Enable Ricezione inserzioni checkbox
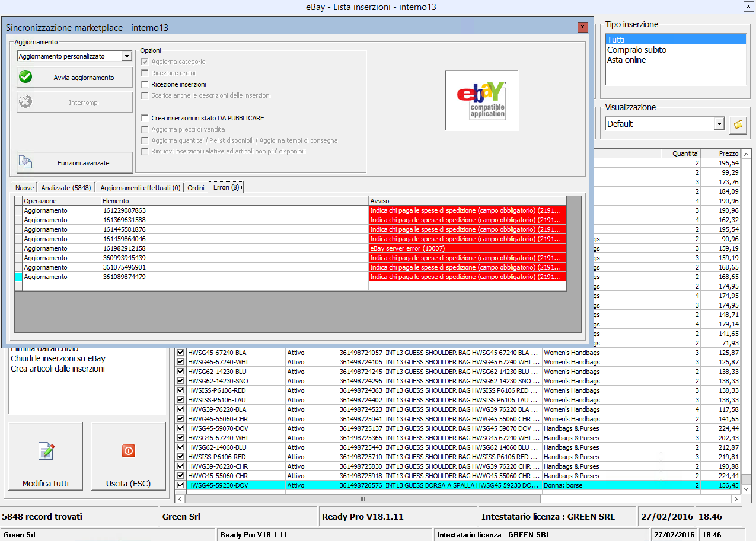Screen dimensions: 756x541 point(145,84)
